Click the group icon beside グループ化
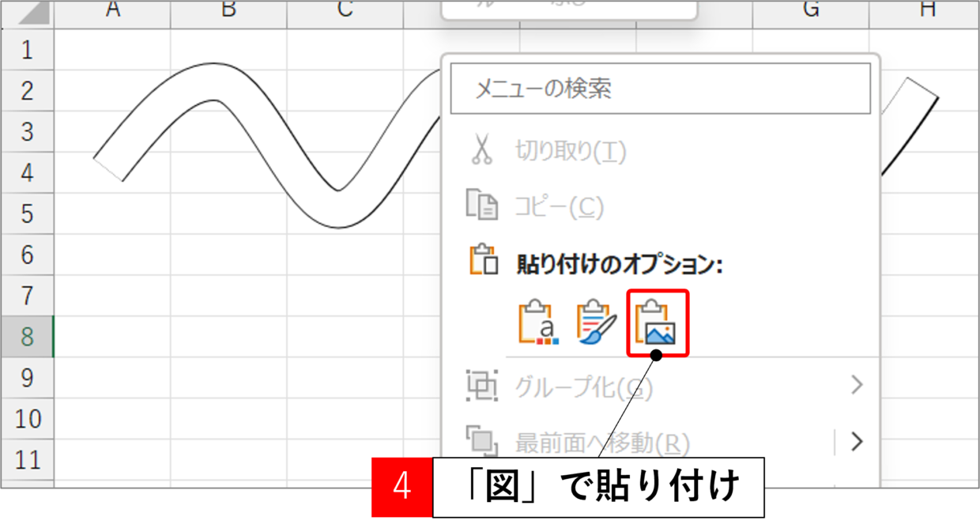The width and height of the screenshot is (980, 532). pos(481,386)
